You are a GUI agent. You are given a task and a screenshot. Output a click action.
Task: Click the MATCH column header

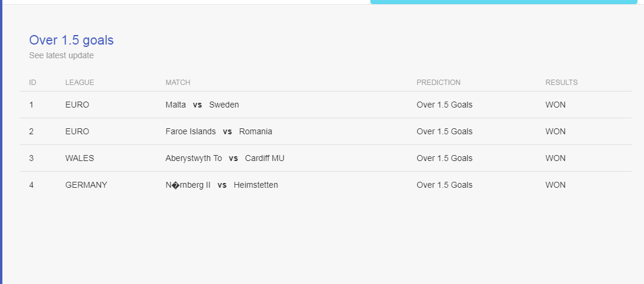[x=178, y=83]
